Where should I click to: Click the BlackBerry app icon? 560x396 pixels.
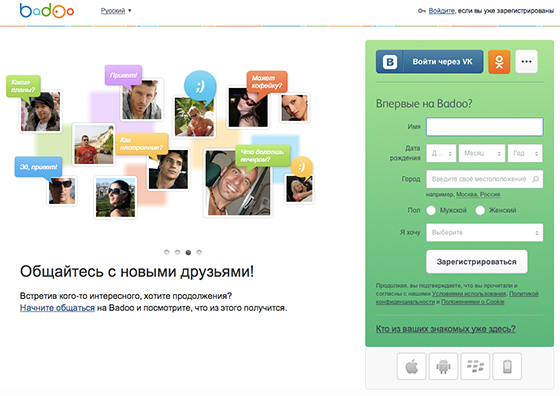pos(475,366)
